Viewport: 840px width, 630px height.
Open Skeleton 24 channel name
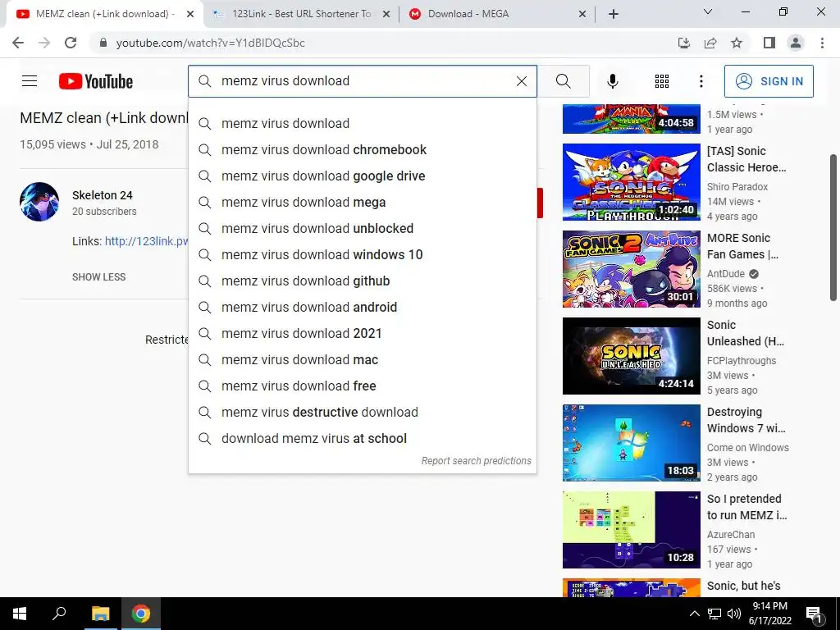click(103, 195)
